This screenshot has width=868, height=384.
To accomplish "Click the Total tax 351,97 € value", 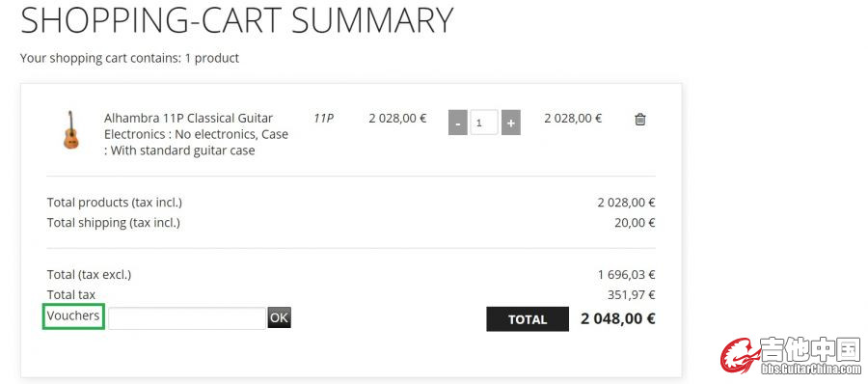I will [632, 295].
